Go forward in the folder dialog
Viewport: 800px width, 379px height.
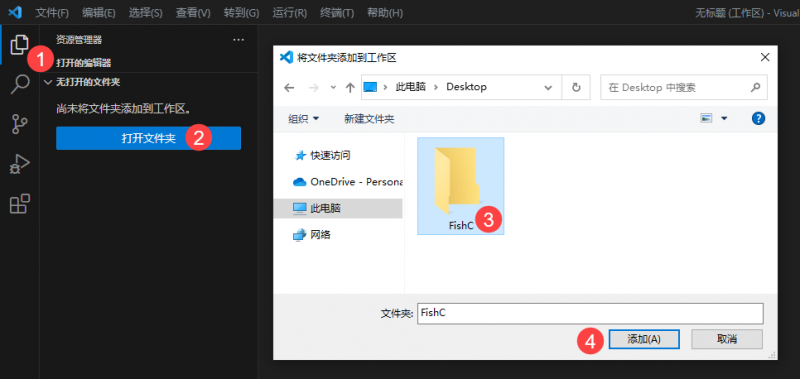pyautogui.click(x=314, y=88)
